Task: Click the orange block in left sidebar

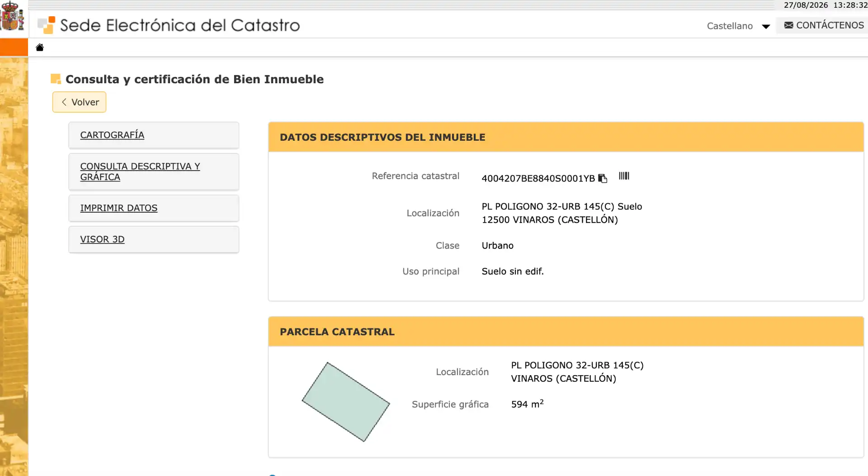Action: (x=14, y=48)
